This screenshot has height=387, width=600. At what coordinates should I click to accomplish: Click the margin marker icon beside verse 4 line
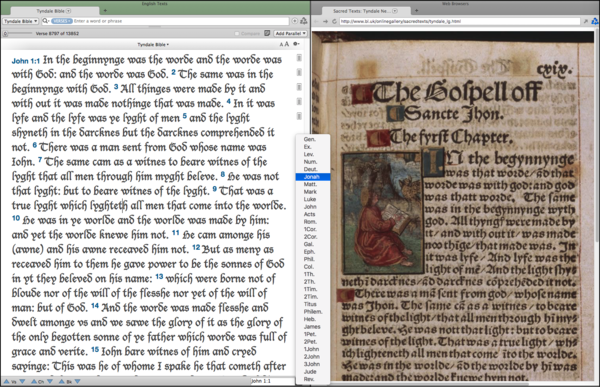(299, 101)
